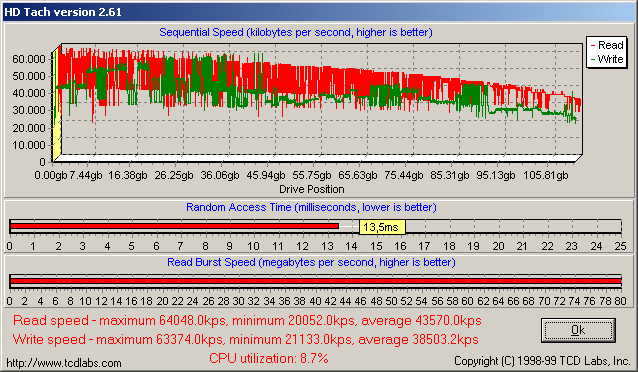Click the 20.000 y-axis label
The width and height of the screenshot is (638, 372).
tap(29, 128)
